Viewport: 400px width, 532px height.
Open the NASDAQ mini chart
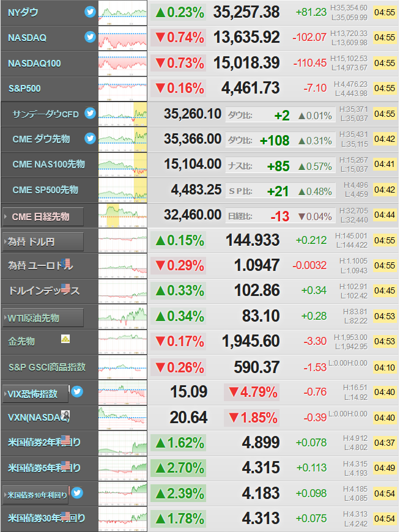pos(123,38)
